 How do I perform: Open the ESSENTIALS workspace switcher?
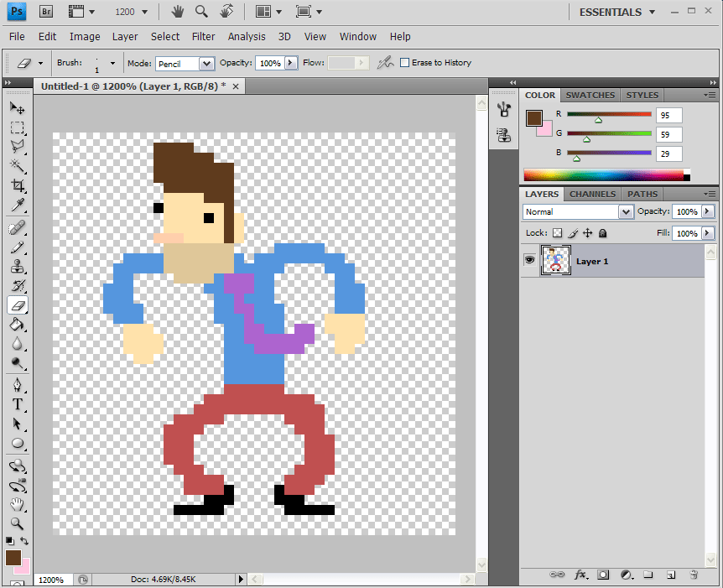(x=616, y=12)
